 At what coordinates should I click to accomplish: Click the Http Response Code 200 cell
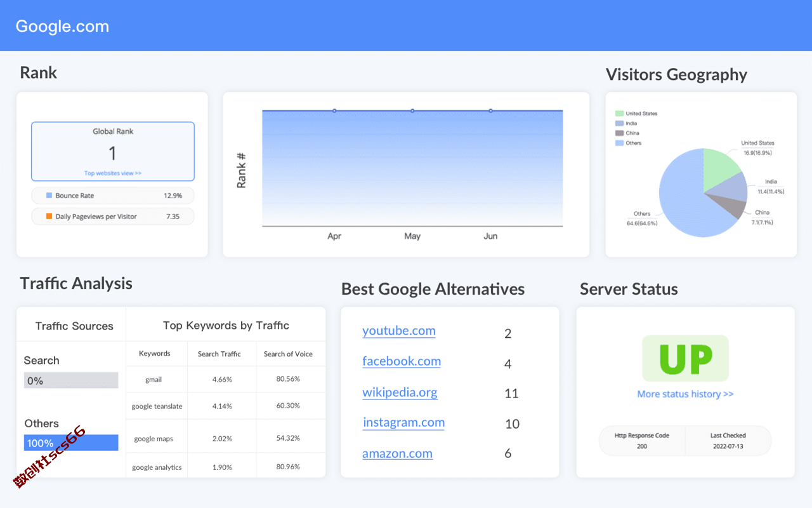click(x=642, y=441)
